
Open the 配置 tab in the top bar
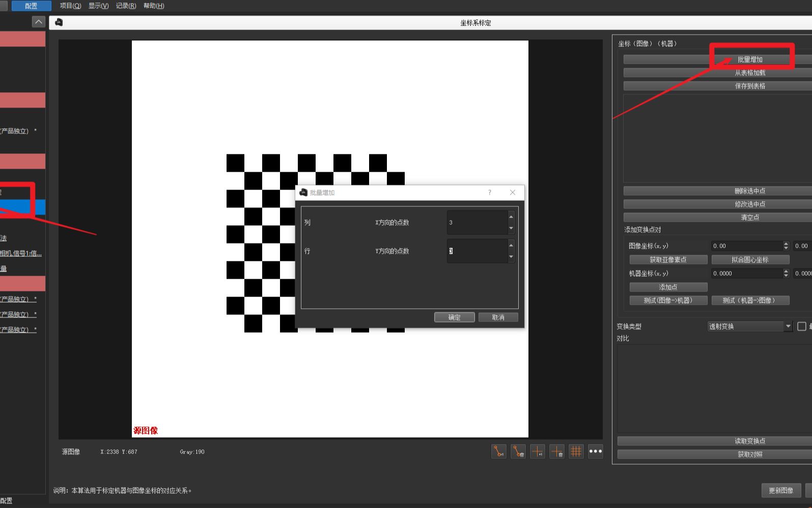[x=31, y=6]
